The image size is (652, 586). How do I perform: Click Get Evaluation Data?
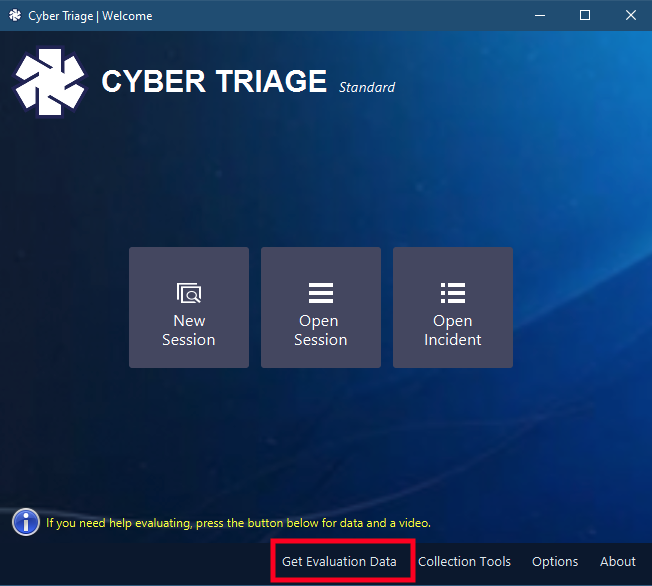click(339, 561)
